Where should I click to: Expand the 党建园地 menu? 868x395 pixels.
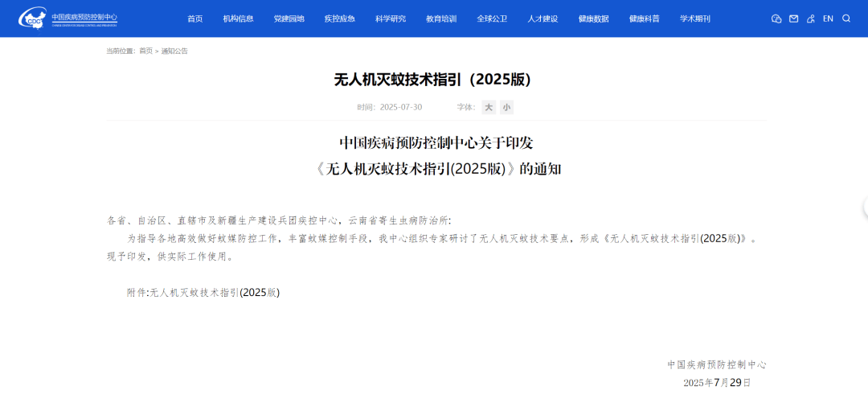click(289, 19)
